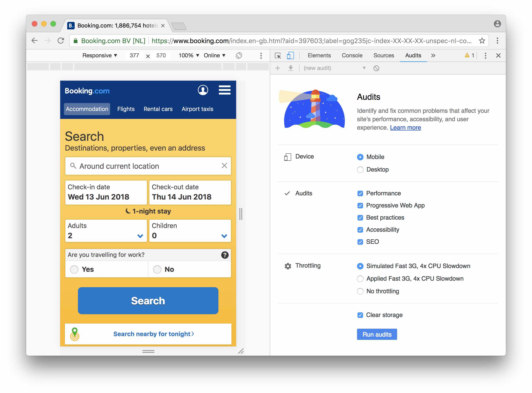
Task: Open the Online network throttle dropdown
Action: (214, 55)
